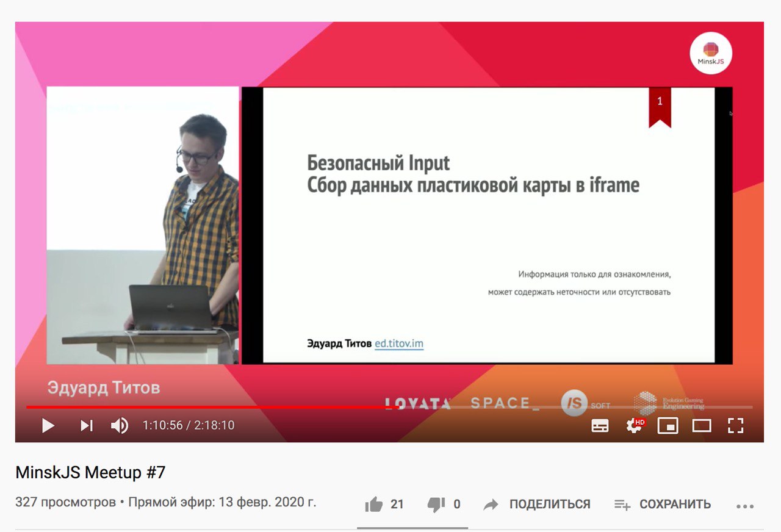Click the 327 просмотров view count
Viewport: 781px width, 532px height.
[65, 503]
